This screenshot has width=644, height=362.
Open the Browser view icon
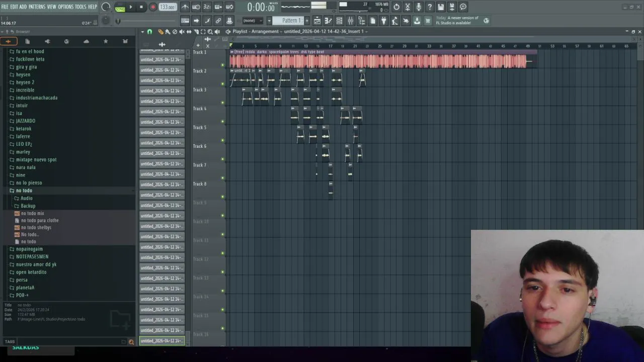[361, 21]
